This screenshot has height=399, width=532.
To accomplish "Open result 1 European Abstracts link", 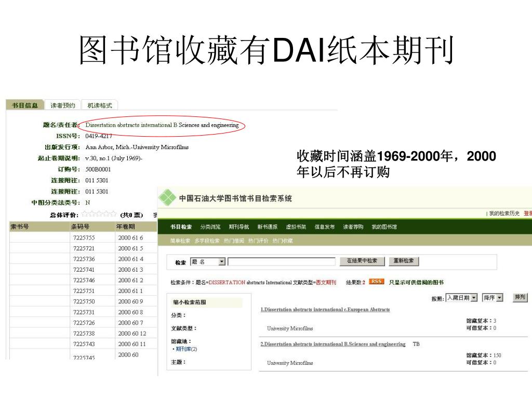I will coord(325,310).
